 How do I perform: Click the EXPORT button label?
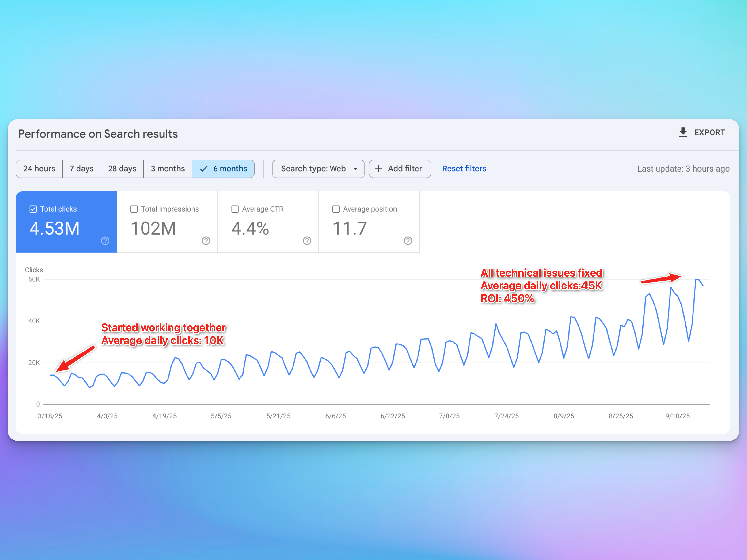[710, 133]
